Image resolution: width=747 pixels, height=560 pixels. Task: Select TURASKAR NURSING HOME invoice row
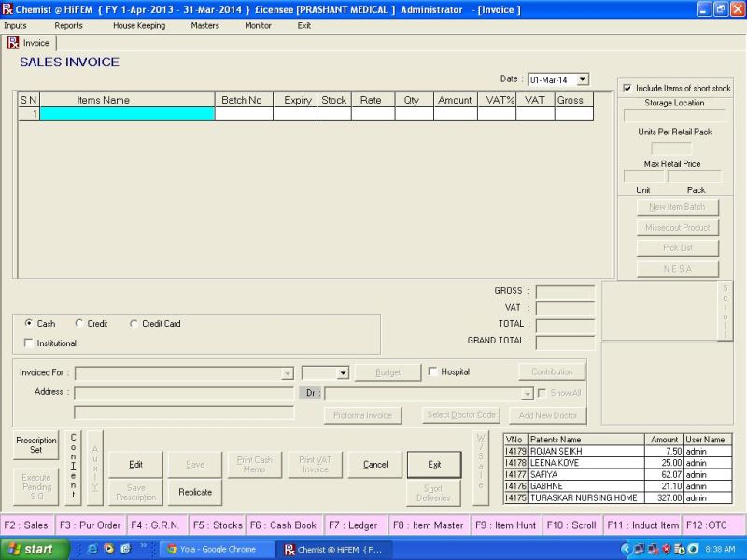point(617,497)
